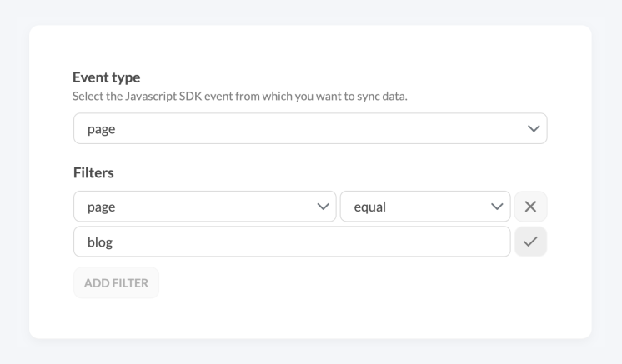
Task: Click the Javascript SDK event description text
Action: (239, 97)
